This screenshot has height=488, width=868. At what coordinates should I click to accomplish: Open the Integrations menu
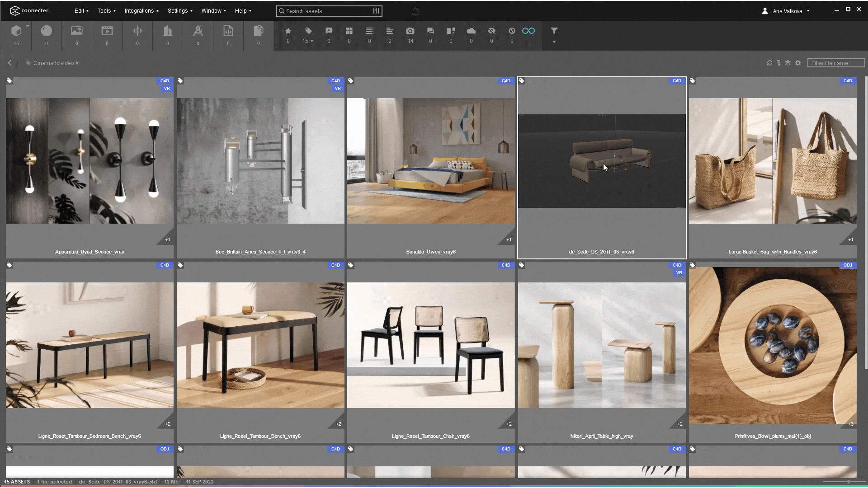[142, 11]
